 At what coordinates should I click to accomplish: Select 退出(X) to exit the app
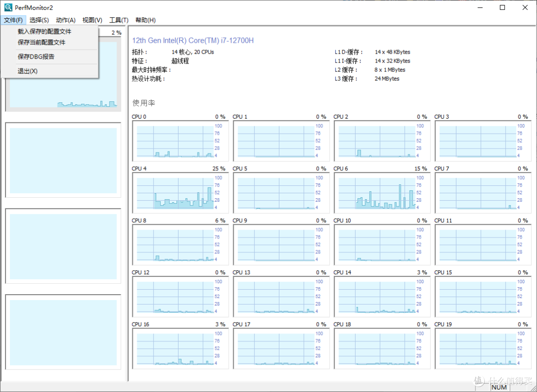point(27,71)
